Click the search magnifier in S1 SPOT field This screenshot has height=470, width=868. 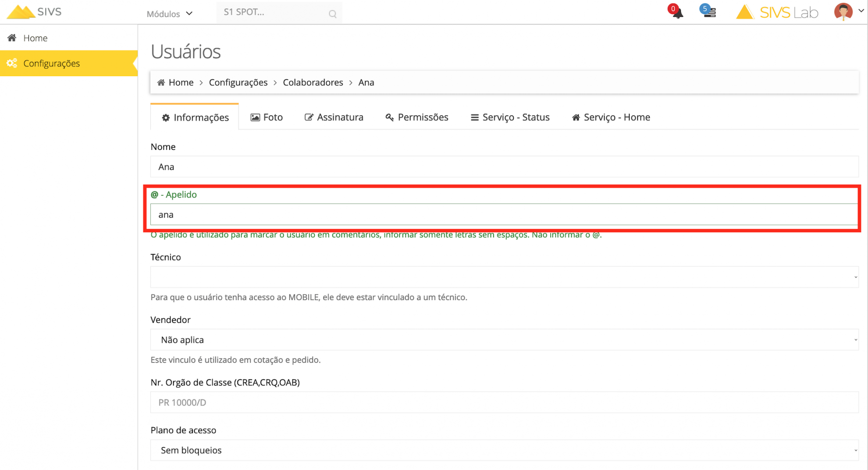332,14
